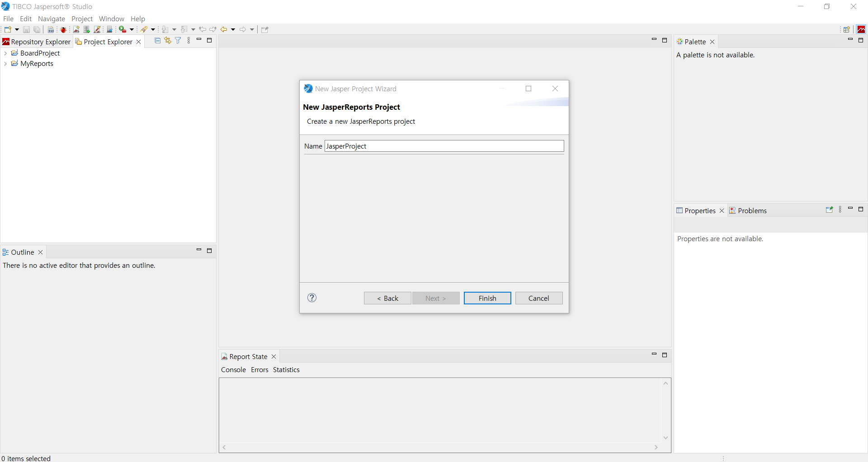The height and width of the screenshot is (462, 868).
Task: Open the Next Annotation dropdown arrow
Action: [x=174, y=30]
